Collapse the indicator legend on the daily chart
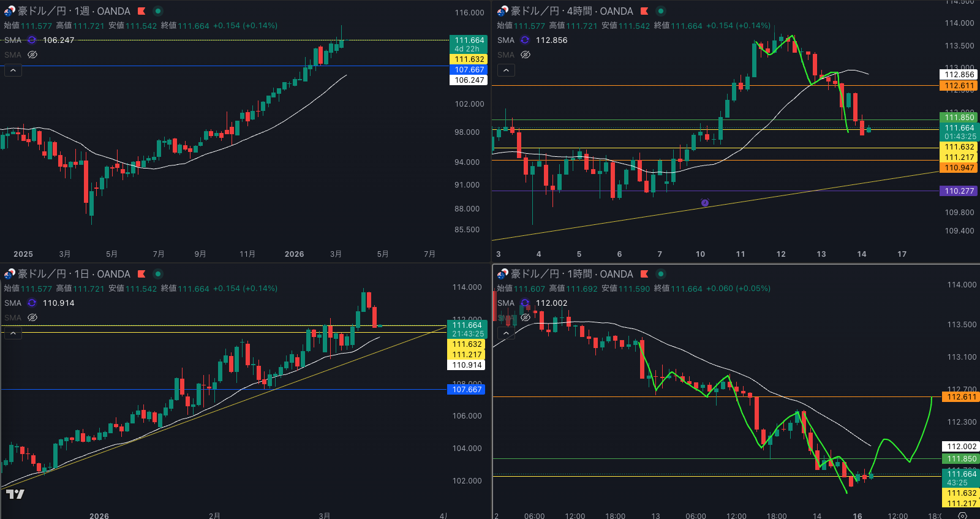Image resolution: width=980 pixels, height=519 pixels. tap(13, 333)
